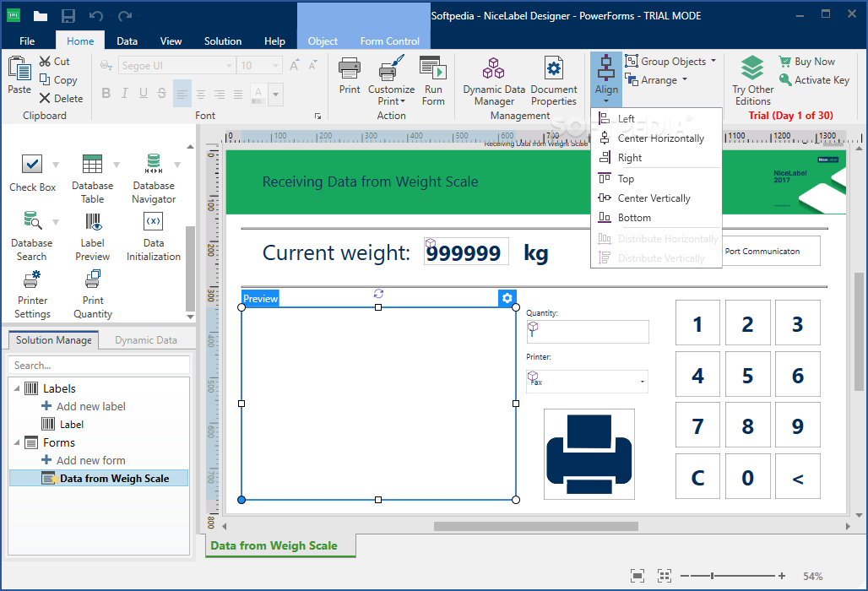This screenshot has height=591, width=868.
Task: Select the Check Box form object
Action: 32,173
